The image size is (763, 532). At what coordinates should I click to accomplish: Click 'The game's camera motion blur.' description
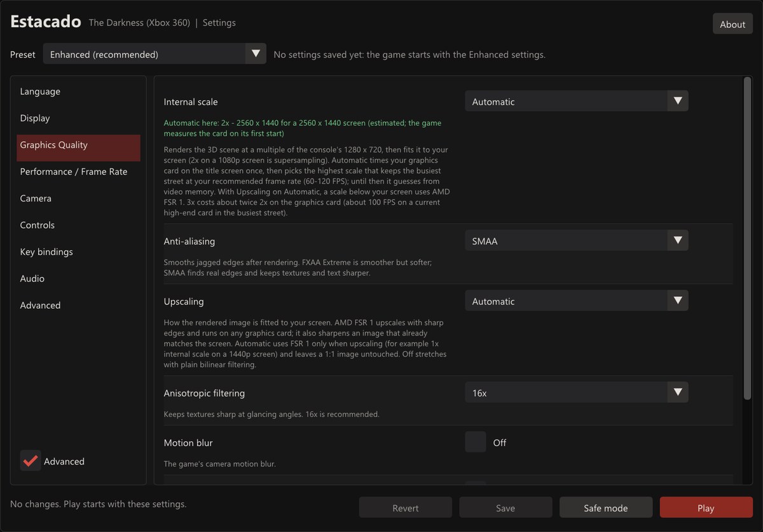pyautogui.click(x=219, y=464)
